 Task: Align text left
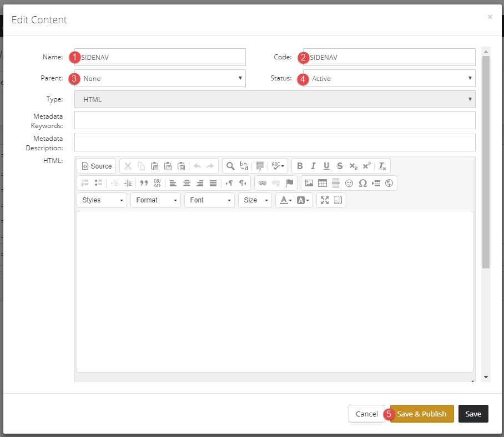173,183
